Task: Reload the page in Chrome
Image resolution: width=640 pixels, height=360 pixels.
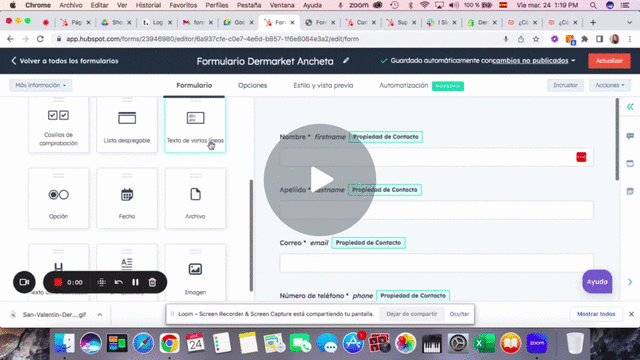Action: coord(40,39)
